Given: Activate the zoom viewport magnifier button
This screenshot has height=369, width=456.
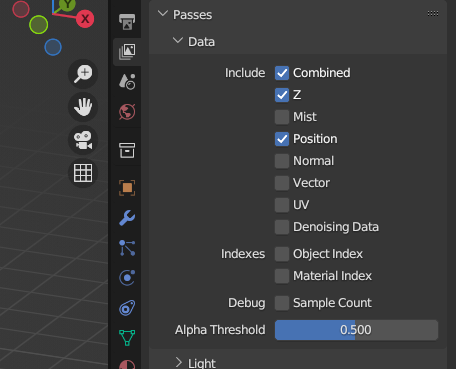Looking at the screenshot, I should point(83,74).
